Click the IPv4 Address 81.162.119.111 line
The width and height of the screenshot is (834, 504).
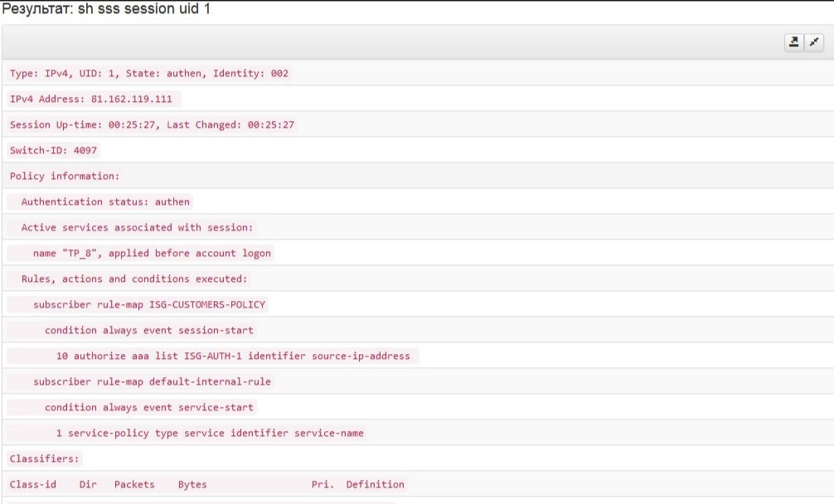point(91,99)
